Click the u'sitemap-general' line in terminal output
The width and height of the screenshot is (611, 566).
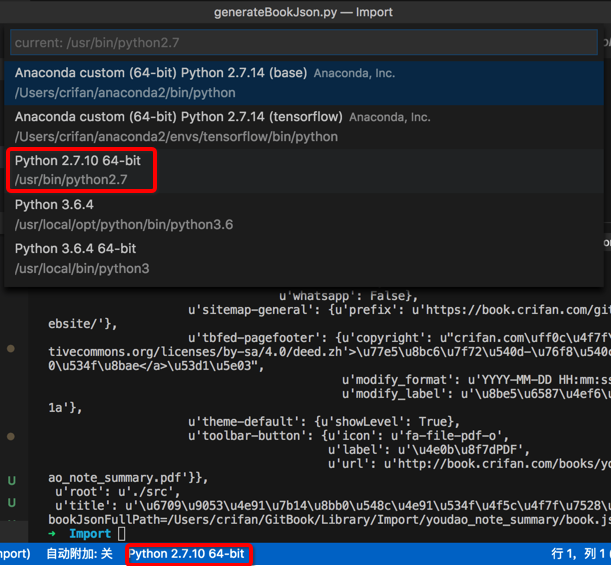399,310
